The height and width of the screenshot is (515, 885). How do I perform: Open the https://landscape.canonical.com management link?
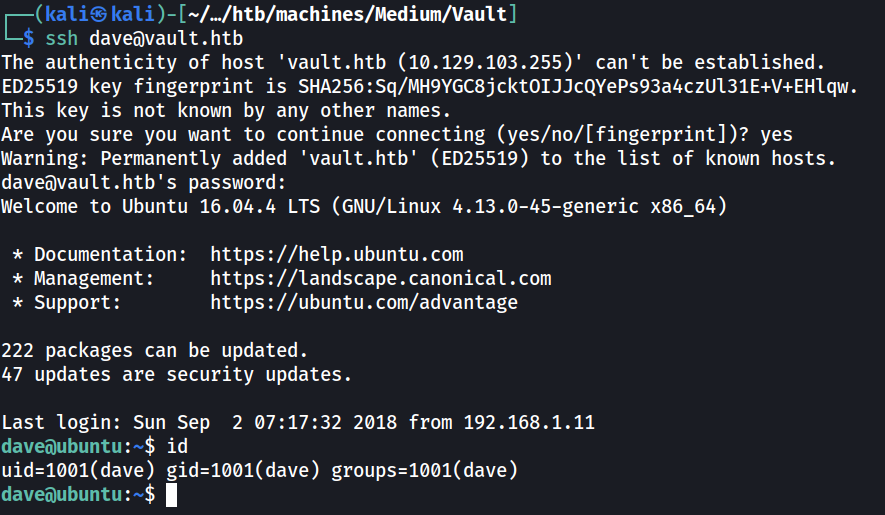(x=381, y=278)
